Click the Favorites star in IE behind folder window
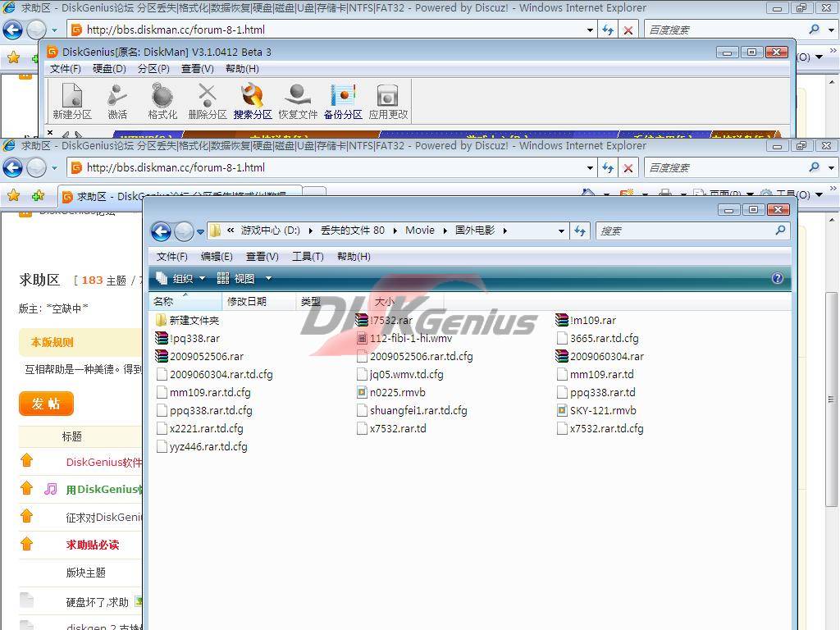This screenshot has height=630, width=840. click(x=13, y=195)
